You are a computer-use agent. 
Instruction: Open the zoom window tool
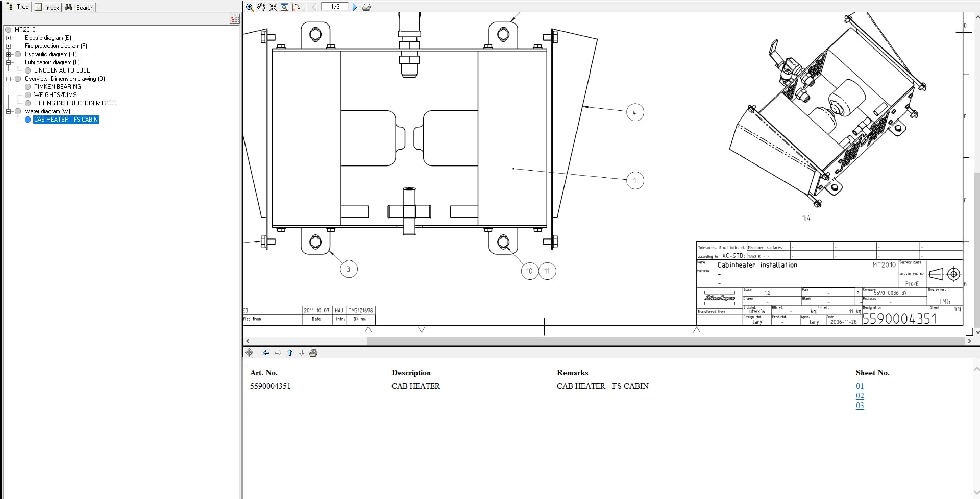tap(284, 7)
